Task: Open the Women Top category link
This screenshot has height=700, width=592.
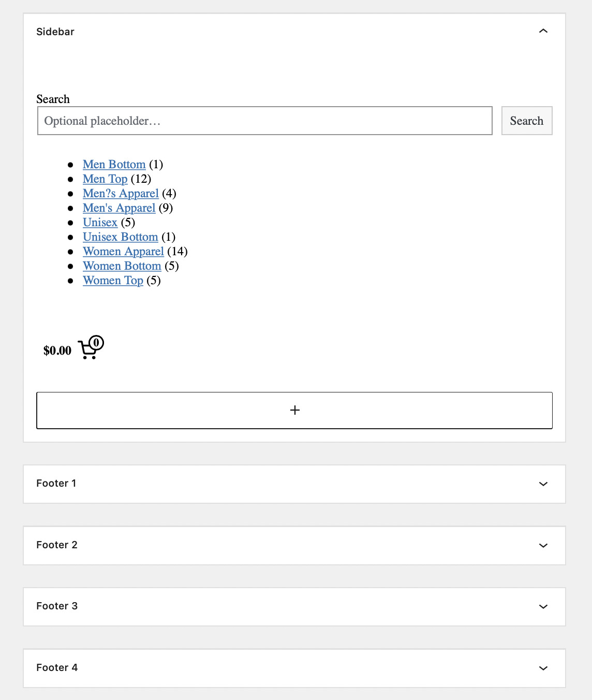Action: pyautogui.click(x=113, y=280)
